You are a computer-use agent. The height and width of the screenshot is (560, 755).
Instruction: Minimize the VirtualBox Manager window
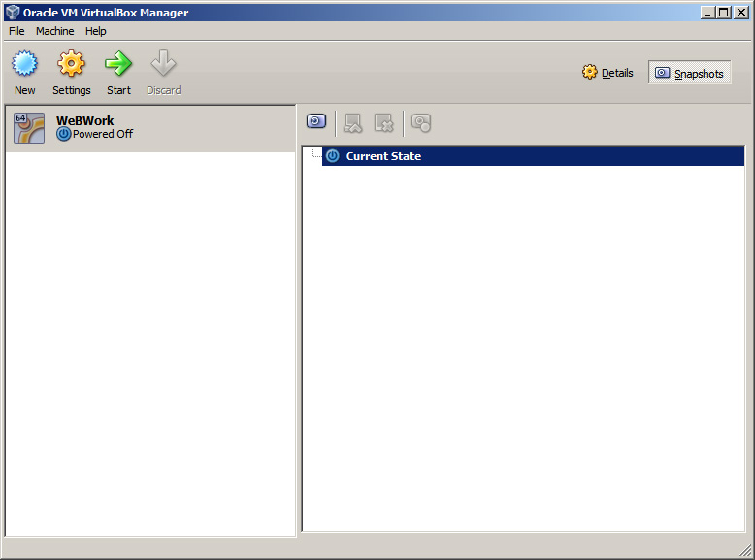pyautogui.click(x=706, y=13)
